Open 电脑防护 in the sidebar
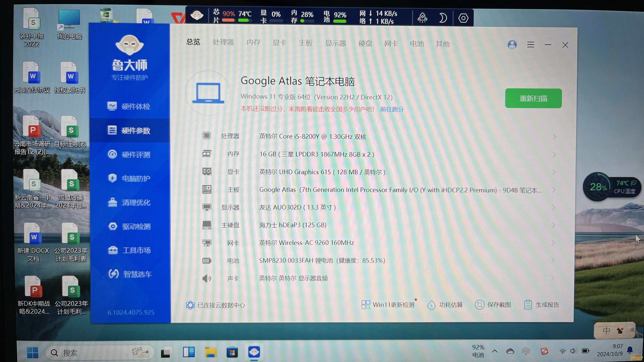This screenshot has width=644, height=362. [x=129, y=178]
